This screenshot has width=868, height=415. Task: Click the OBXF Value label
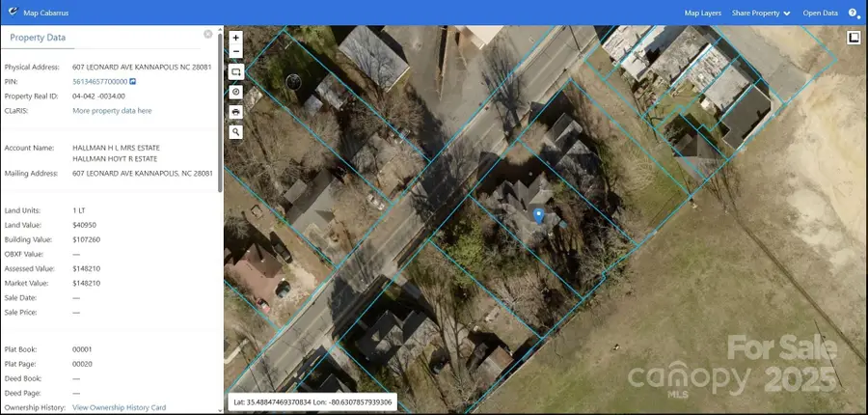24,254
